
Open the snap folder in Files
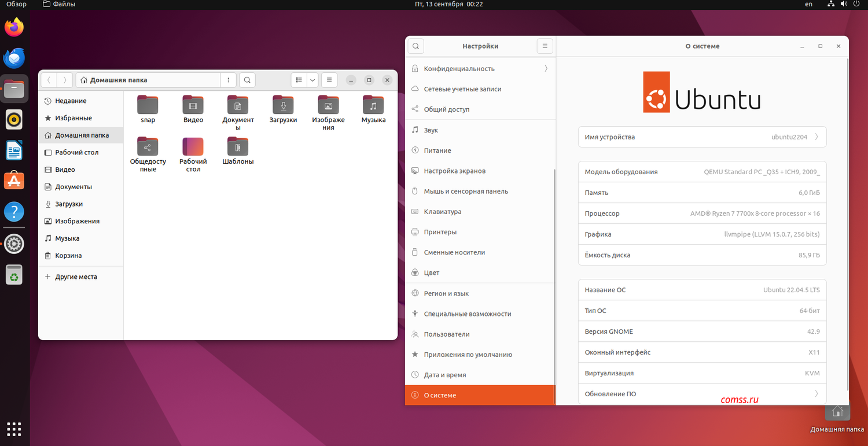[x=148, y=105]
